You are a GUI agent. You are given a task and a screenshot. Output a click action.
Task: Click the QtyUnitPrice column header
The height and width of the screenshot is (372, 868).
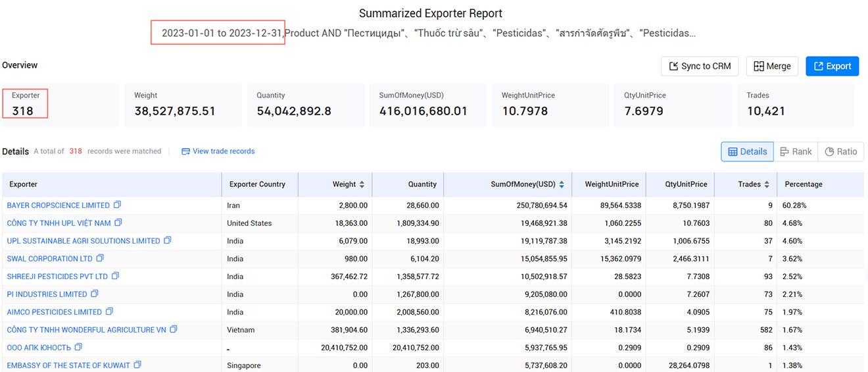(x=680, y=184)
